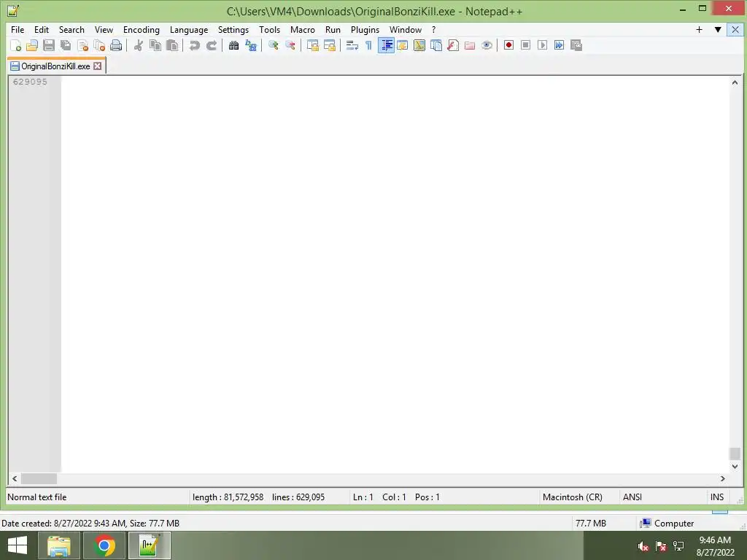Click the Redo toolbar icon

pos(211,45)
